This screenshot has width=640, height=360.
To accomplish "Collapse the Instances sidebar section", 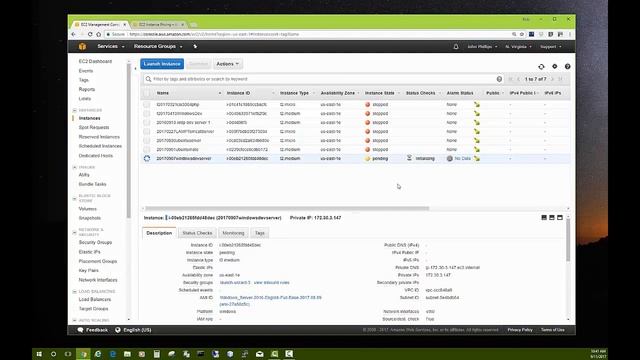I will click(x=74, y=110).
